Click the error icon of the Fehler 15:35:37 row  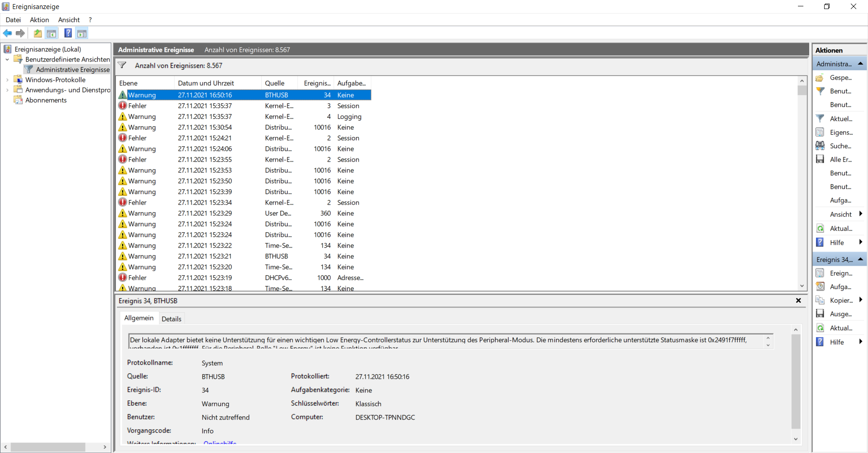click(x=123, y=105)
